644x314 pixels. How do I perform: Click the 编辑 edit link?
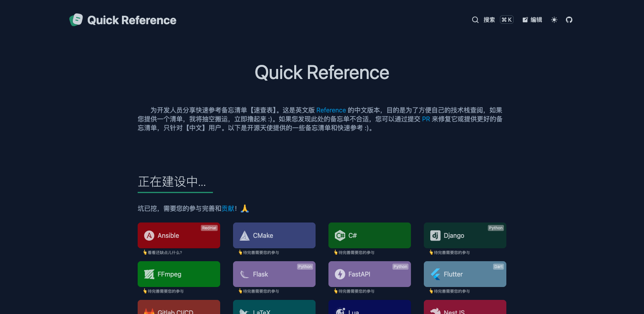532,20
